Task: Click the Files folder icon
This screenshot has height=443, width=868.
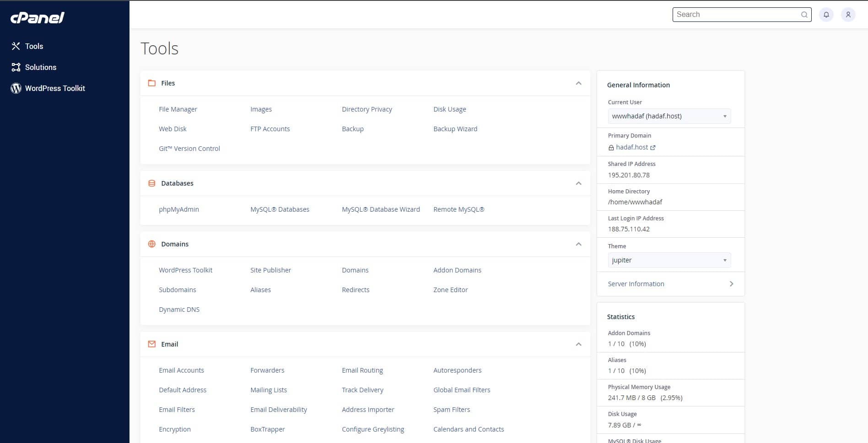Action: [x=152, y=83]
